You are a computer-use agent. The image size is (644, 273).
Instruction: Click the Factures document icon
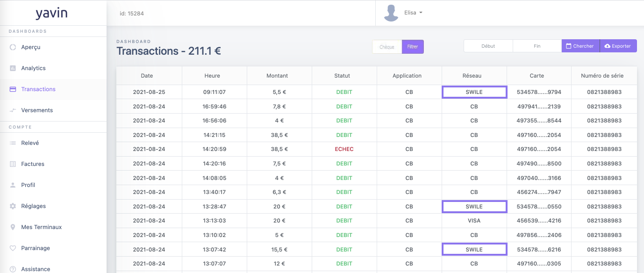(x=13, y=164)
